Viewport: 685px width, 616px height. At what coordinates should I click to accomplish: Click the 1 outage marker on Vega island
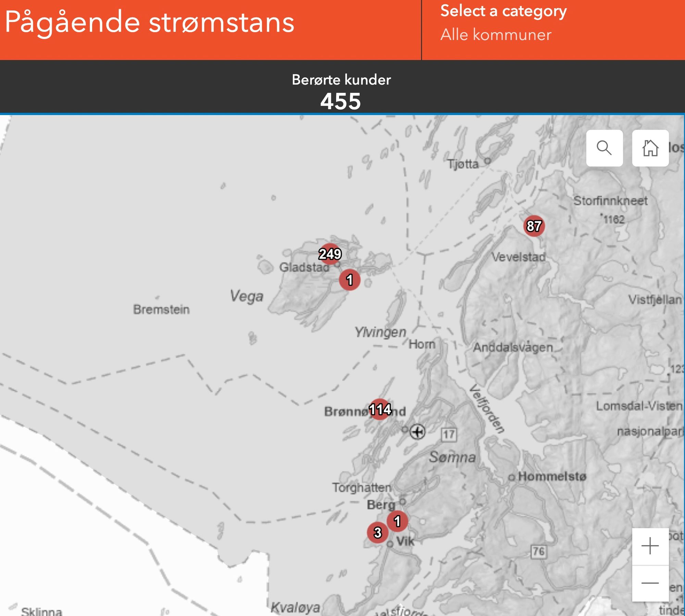point(349,280)
